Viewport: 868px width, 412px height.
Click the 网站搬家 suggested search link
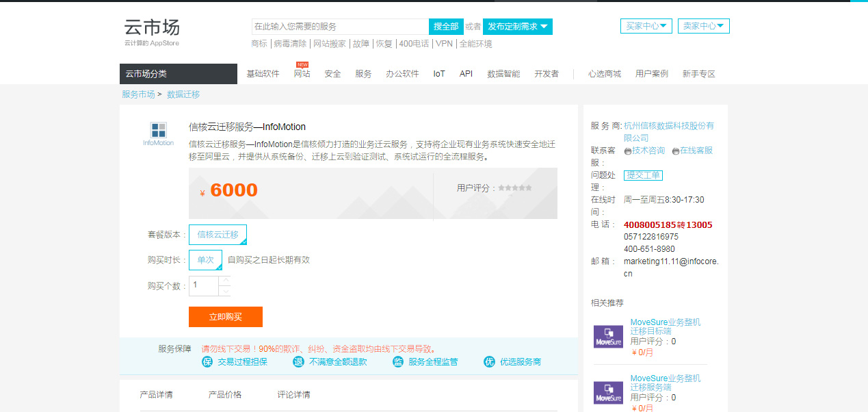pos(330,44)
